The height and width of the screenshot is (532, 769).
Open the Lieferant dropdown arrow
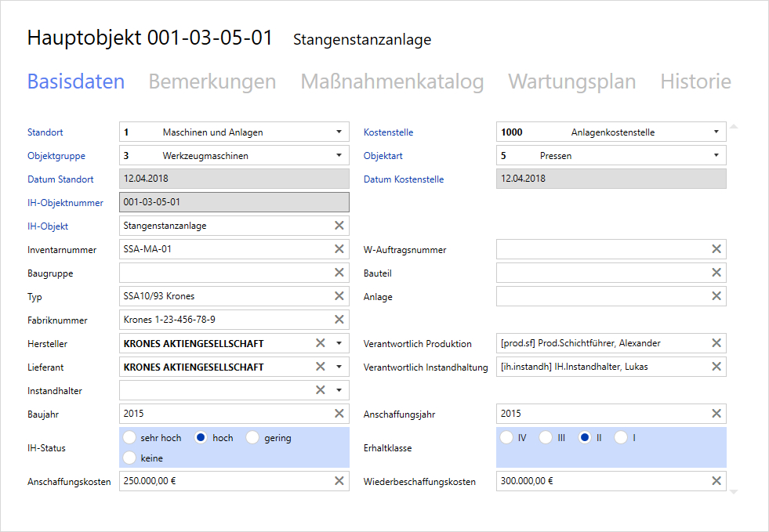pos(339,367)
